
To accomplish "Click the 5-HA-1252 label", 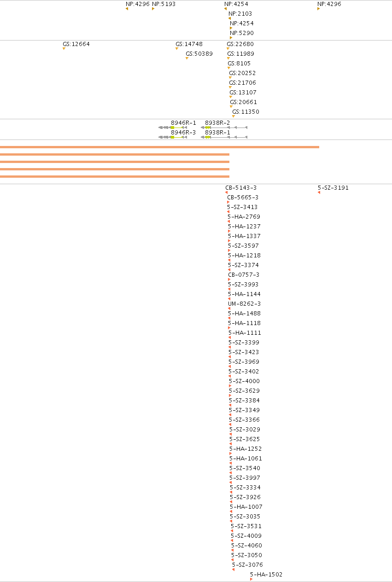I will point(246,449).
